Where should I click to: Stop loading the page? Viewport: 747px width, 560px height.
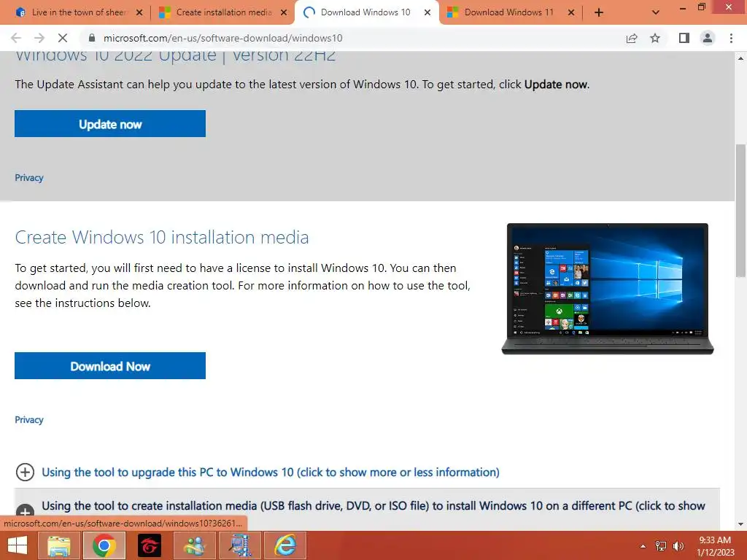coord(63,38)
